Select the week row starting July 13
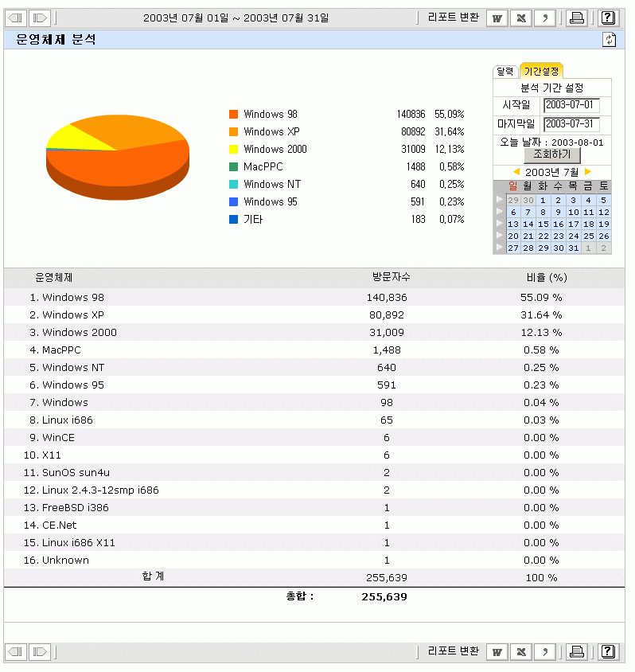635x672 pixels. tap(499, 224)
